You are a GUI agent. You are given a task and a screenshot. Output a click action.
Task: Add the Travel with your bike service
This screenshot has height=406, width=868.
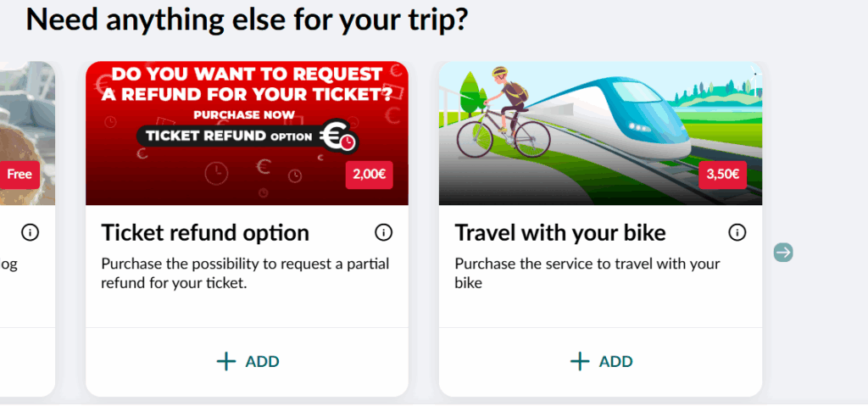coord(601,362)
